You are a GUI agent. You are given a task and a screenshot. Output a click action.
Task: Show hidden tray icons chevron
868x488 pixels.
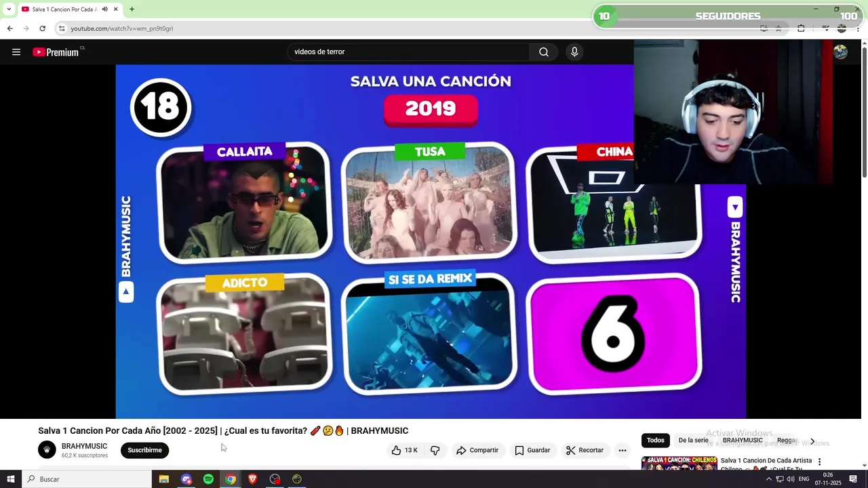click(x=768, y=479)
